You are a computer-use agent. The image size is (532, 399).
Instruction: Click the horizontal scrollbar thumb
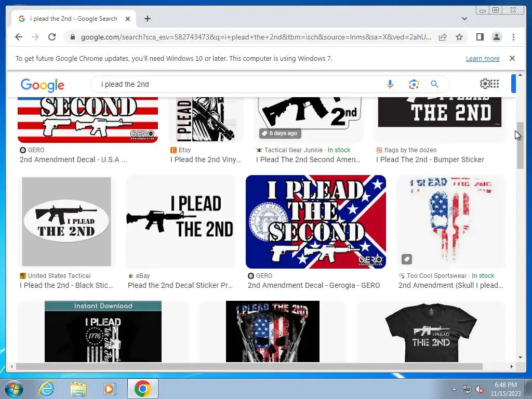click(x=249, y=366)
